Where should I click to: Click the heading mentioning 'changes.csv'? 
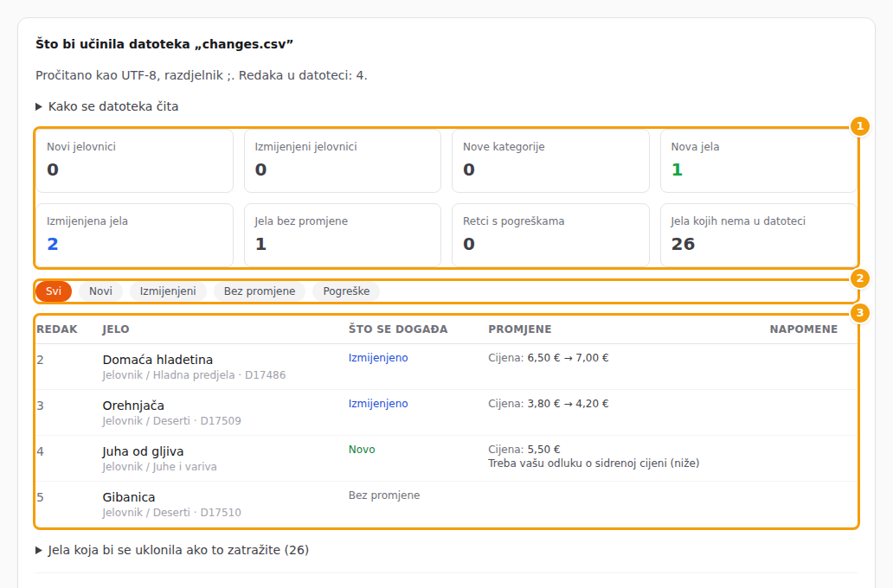(164, 44)
